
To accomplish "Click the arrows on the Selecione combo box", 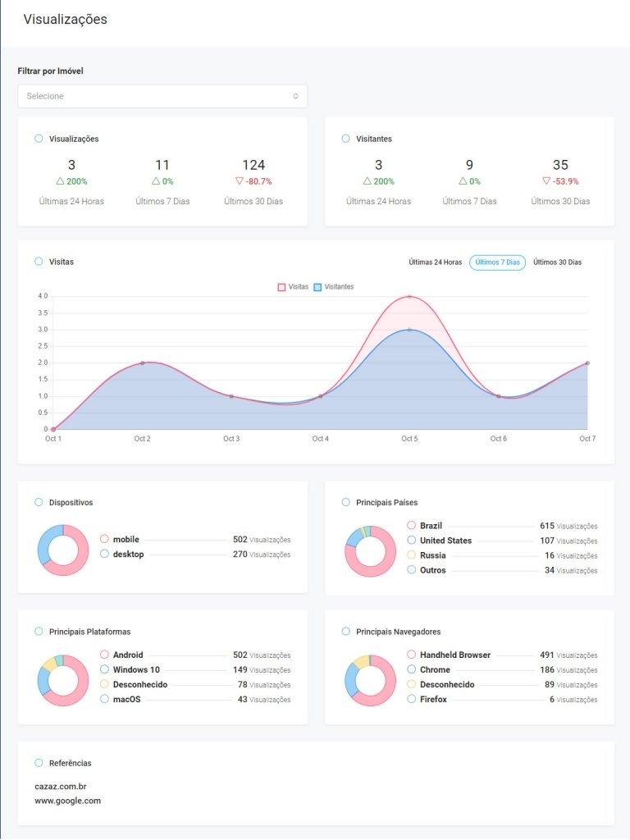I will [x=295, y=96].
